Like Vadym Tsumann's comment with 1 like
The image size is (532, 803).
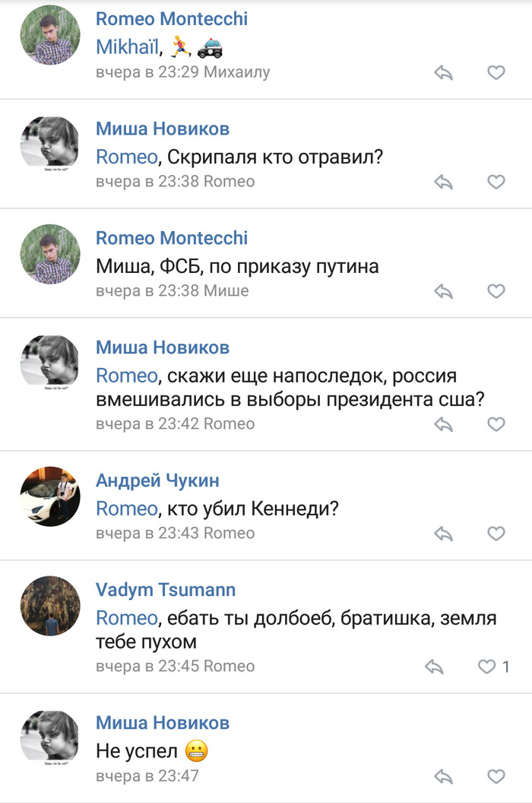point(487,667)
